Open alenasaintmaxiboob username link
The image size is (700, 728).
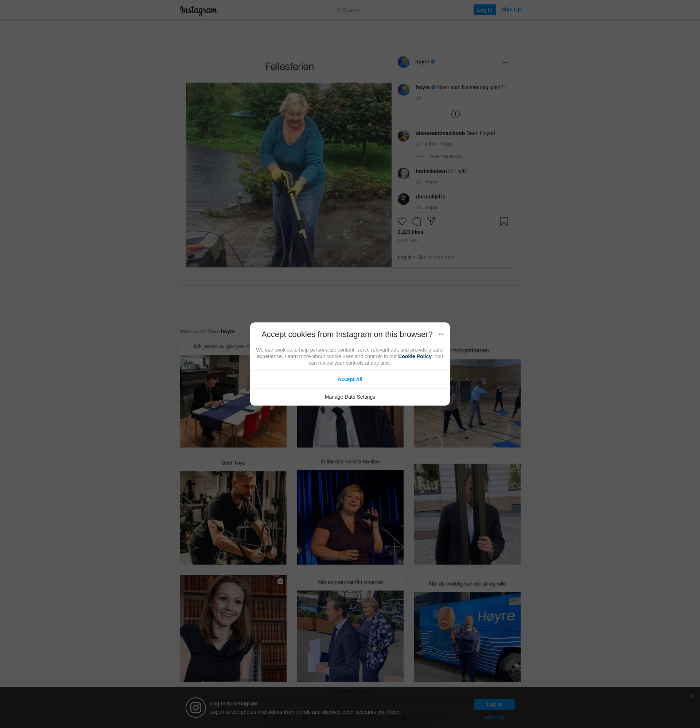(440, 133)
